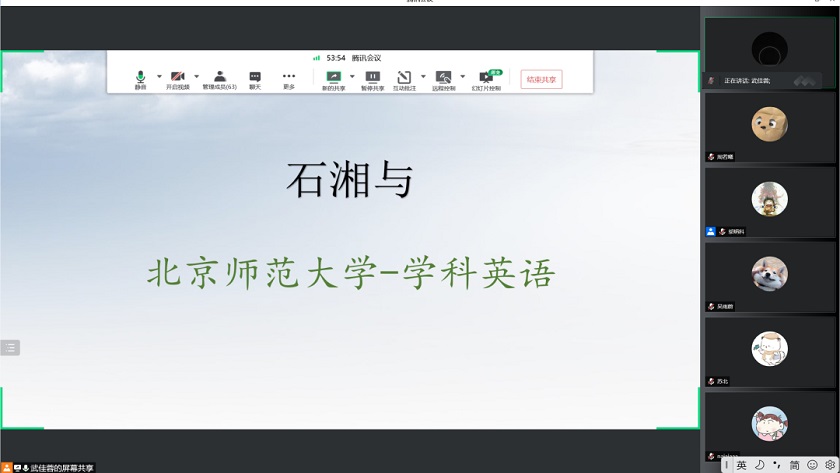Select the cartoon cat avatar participant
Viewport: 840px width, 473px height.
tap(769, 349)
